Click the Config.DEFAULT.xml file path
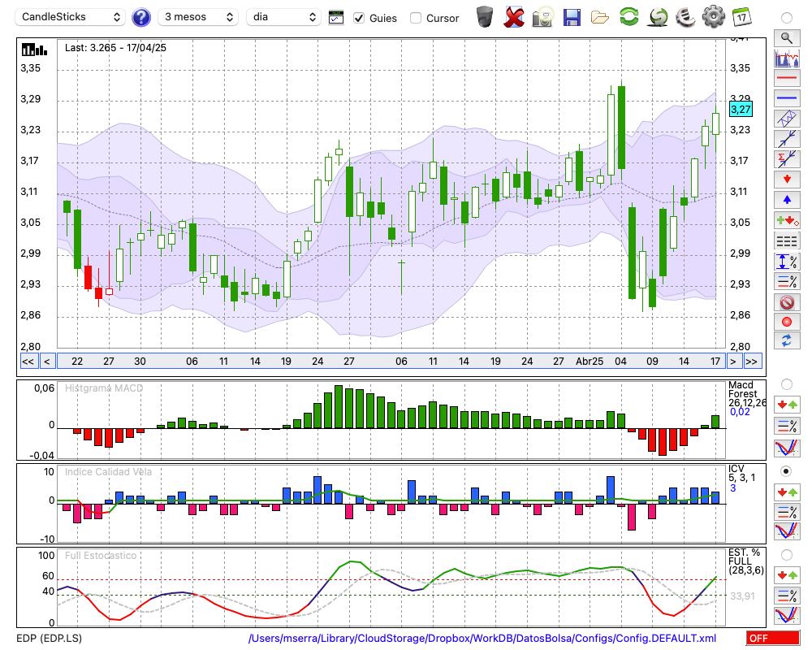The width and height of the screenshot is (812, 650). [482, 638]
